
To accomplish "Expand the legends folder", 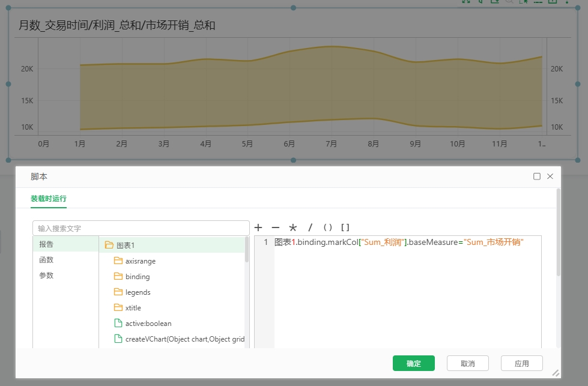I will tap(138, 292).
